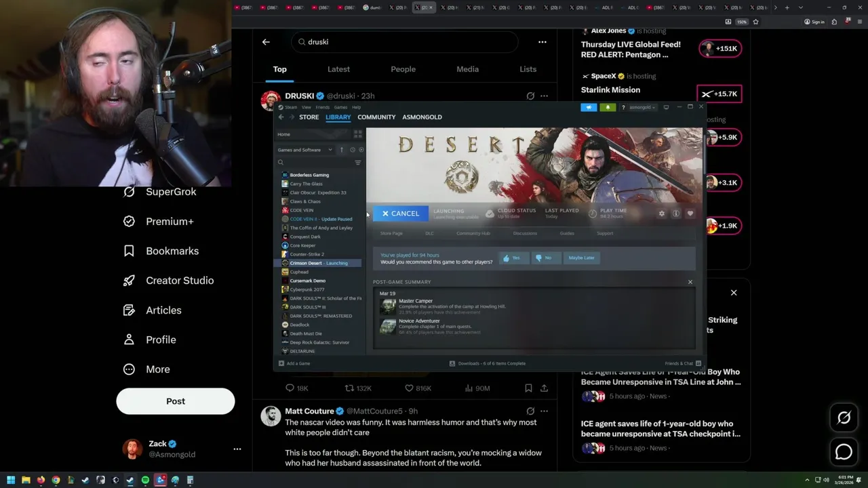868x488 pixels.
Task: Toggle recent activity clock filter icon
Action: click(352, 150)
